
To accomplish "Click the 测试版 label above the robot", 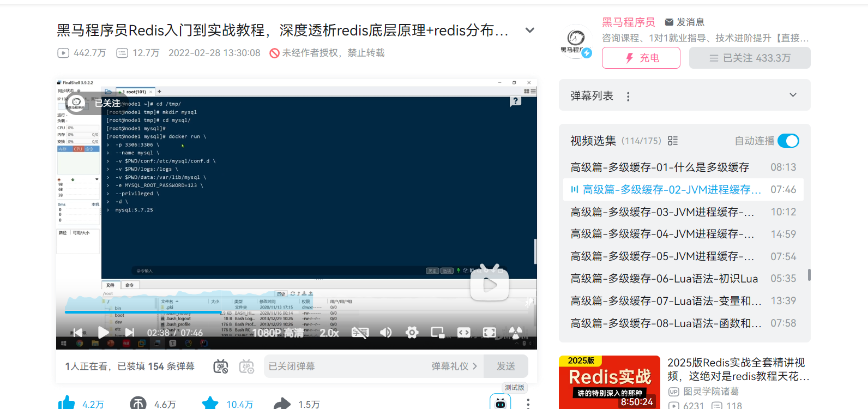I will coord(515,388).
